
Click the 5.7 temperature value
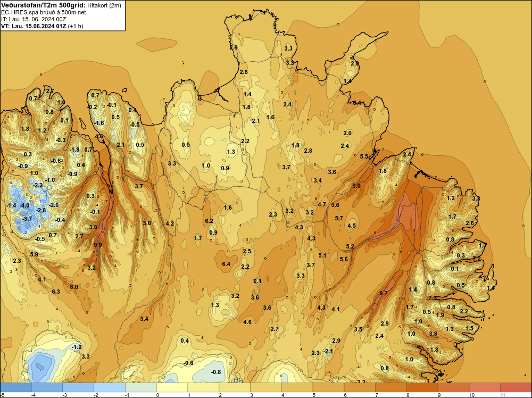point(339,218)
